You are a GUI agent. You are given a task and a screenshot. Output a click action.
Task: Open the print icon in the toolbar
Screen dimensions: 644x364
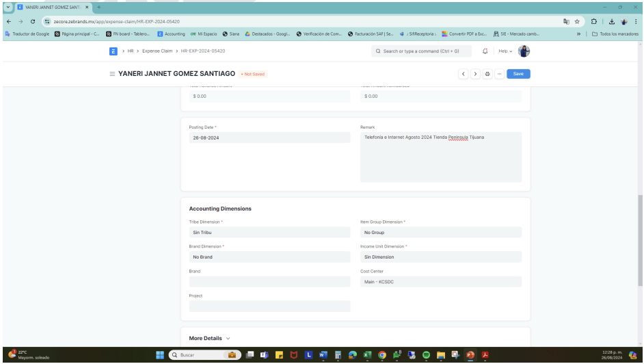coord(487,74)
